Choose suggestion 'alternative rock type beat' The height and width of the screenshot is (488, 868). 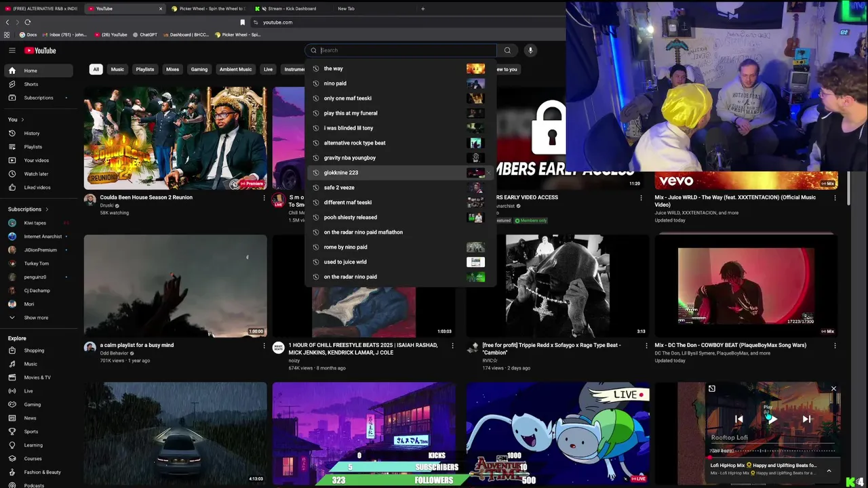click(x=400, y=143)
